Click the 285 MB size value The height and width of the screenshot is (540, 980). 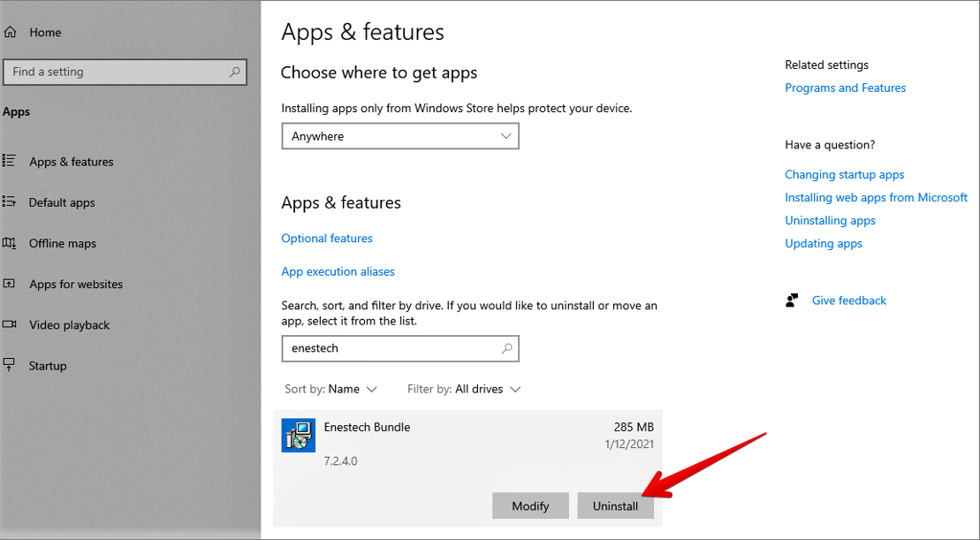pos(634,428)
